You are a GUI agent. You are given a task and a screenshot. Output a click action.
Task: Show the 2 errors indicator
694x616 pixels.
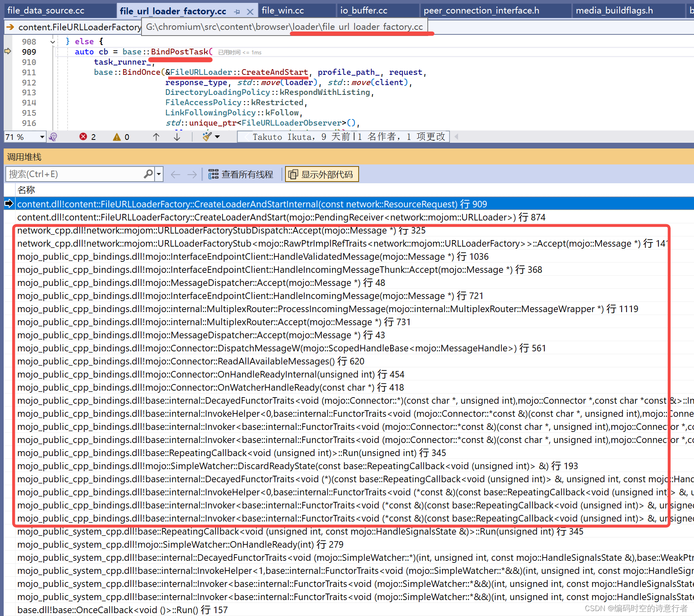tap(88, 137)
